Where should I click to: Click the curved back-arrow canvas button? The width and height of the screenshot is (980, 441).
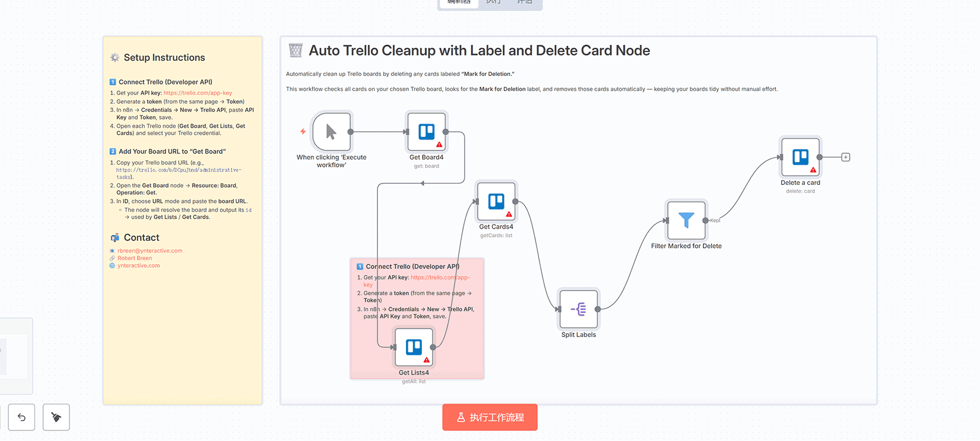click(x=22, y=417)
